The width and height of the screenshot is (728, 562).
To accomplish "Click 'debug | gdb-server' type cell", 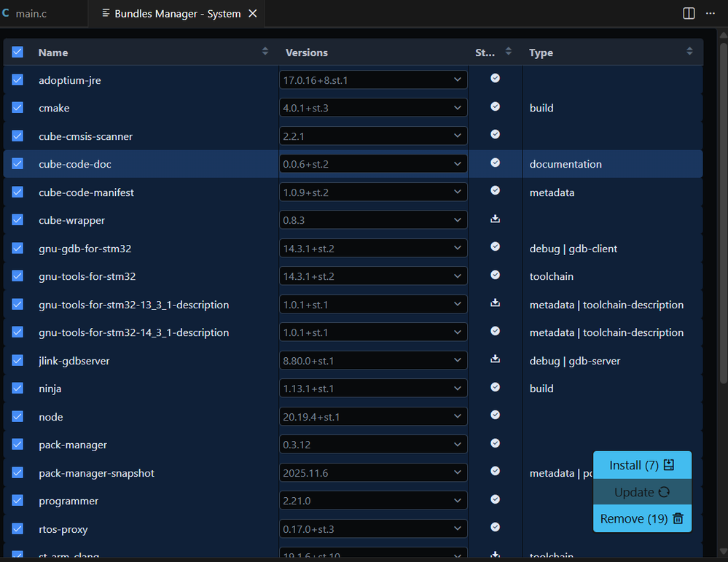I will coord(575,360).
